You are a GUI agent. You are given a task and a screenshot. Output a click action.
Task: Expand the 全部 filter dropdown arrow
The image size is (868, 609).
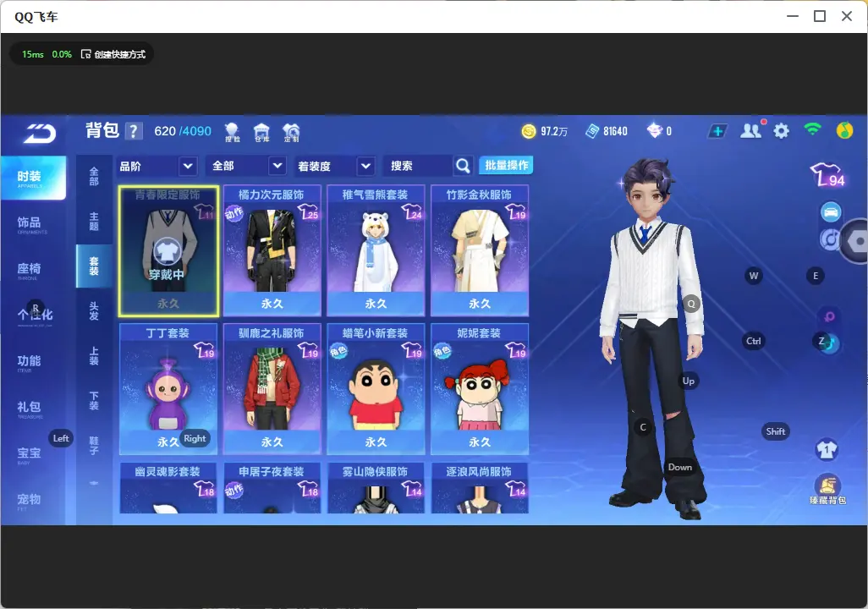(277, 166)
